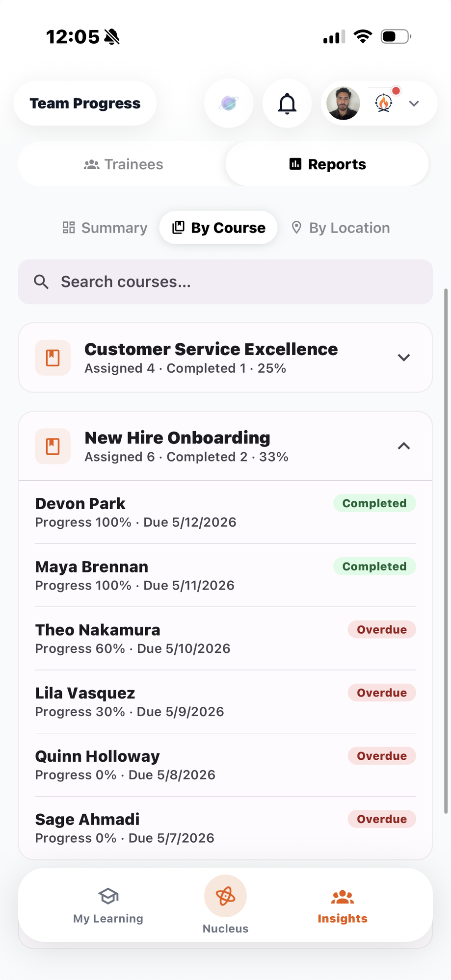
Task: Click the search magnifier icon
Action: point(41,282)
